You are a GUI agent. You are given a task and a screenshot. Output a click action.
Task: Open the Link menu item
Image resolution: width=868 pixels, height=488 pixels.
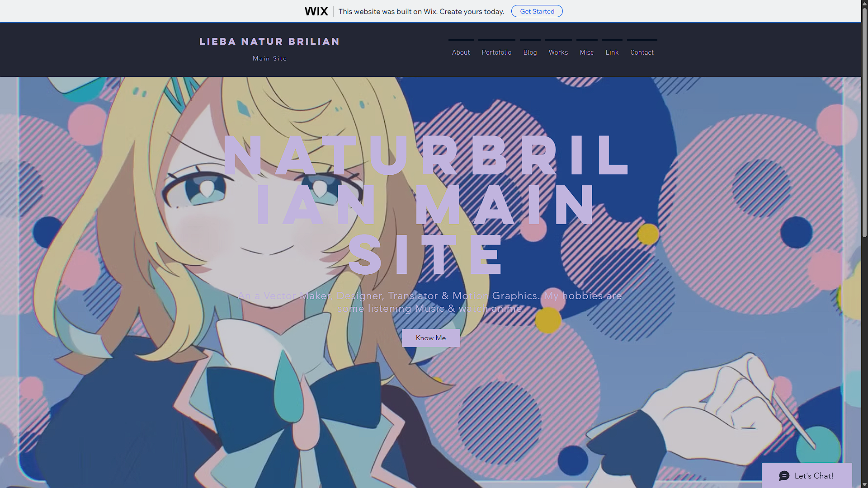[612, 52]
